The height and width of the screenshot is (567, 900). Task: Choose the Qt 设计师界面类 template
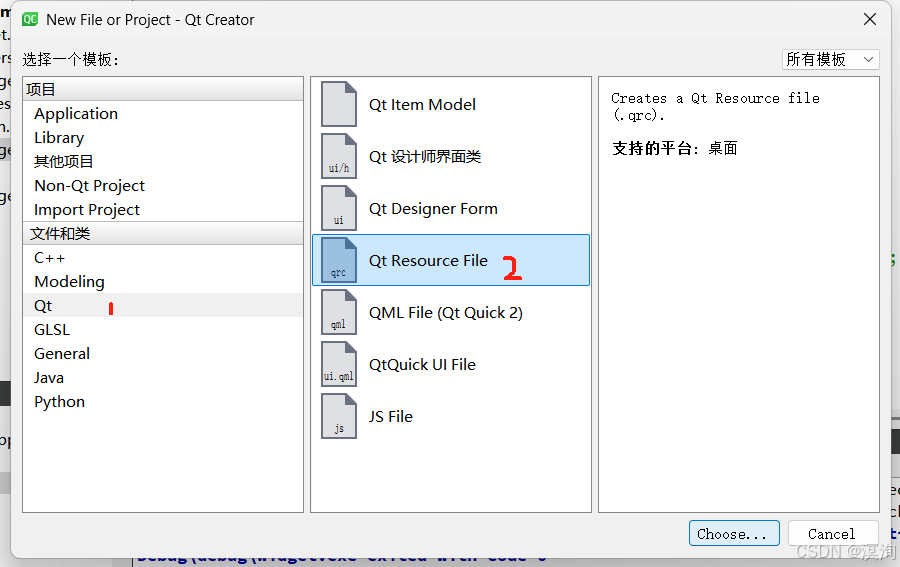click(x=451, y=156)
